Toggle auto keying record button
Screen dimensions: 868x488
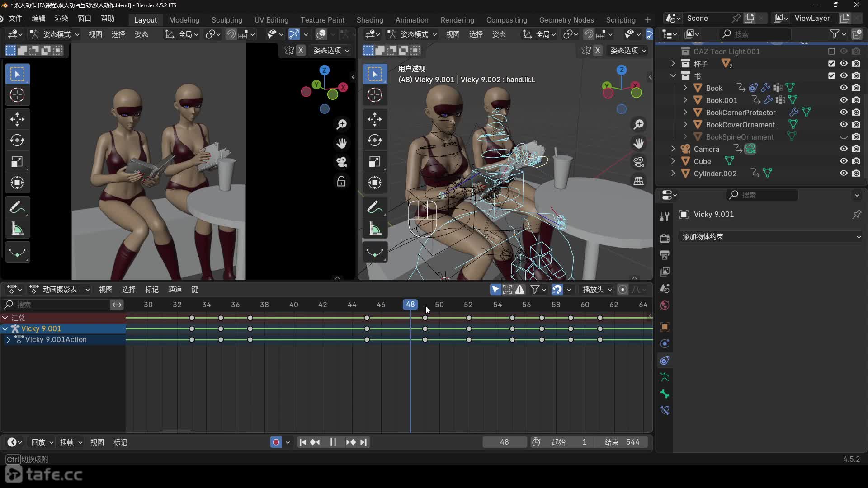tap(276, 442)
